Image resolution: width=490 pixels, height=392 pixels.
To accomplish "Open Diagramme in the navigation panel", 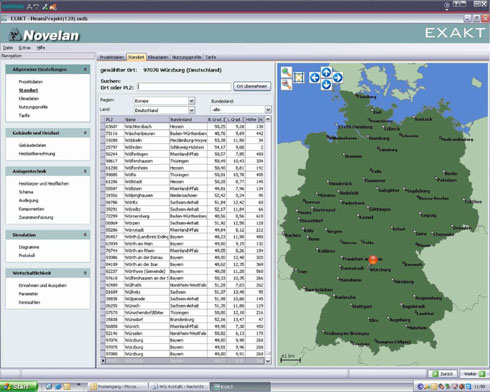I will click(x=29, y=247).
